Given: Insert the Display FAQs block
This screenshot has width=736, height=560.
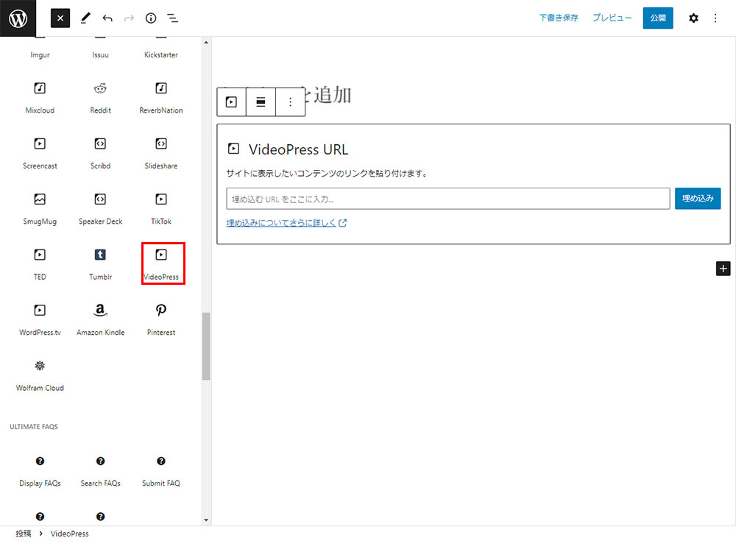Looking at the screenshot, I should coord(40,470).
